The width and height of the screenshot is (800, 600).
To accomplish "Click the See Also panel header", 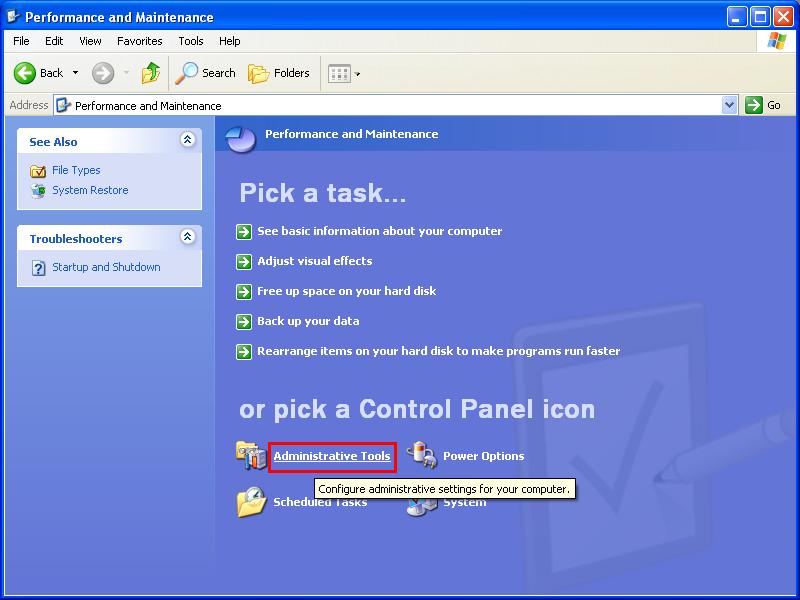I will pyautogui.click(x=109, y=141).
